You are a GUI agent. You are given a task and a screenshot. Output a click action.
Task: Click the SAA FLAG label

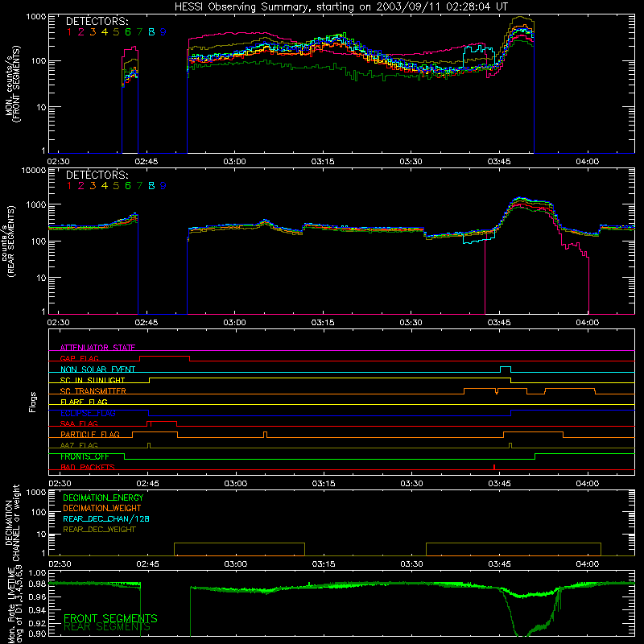[79, 423]
